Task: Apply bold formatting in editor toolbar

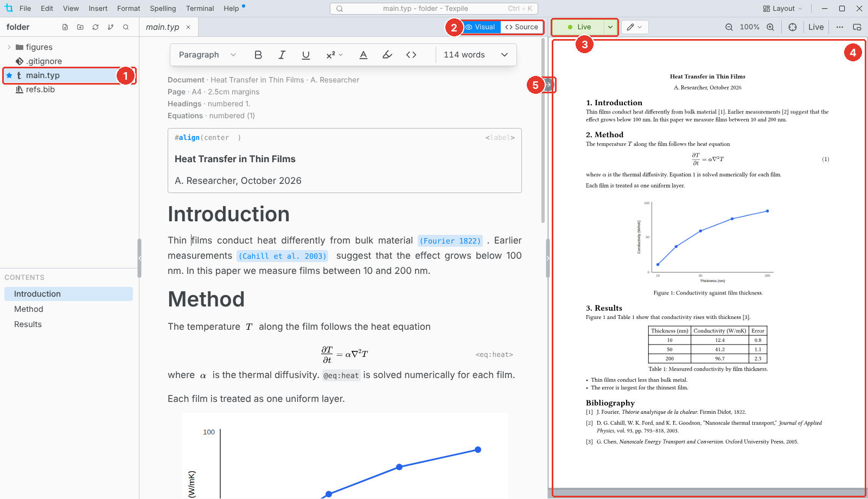Action: click(258, 55)
